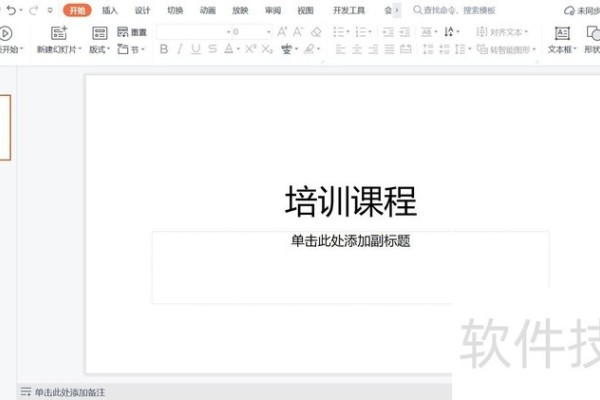Toggle Subscript formatting
This screenshot has width=600, height=400.
click(267, 49)
